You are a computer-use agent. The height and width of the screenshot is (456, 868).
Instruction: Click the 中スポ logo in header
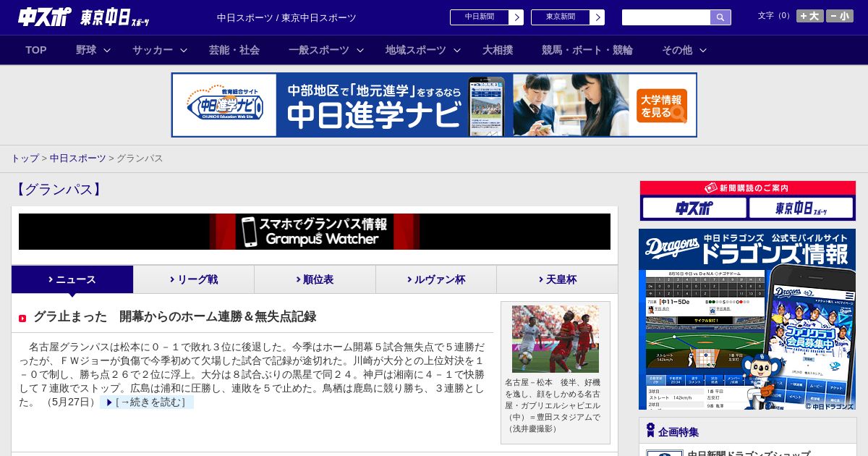(45, 17)
